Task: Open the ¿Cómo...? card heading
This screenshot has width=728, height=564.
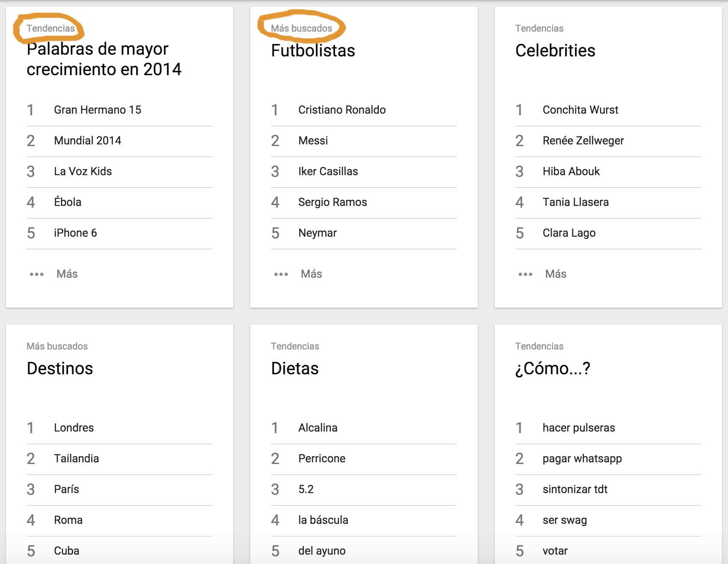Action: point(553,368)
